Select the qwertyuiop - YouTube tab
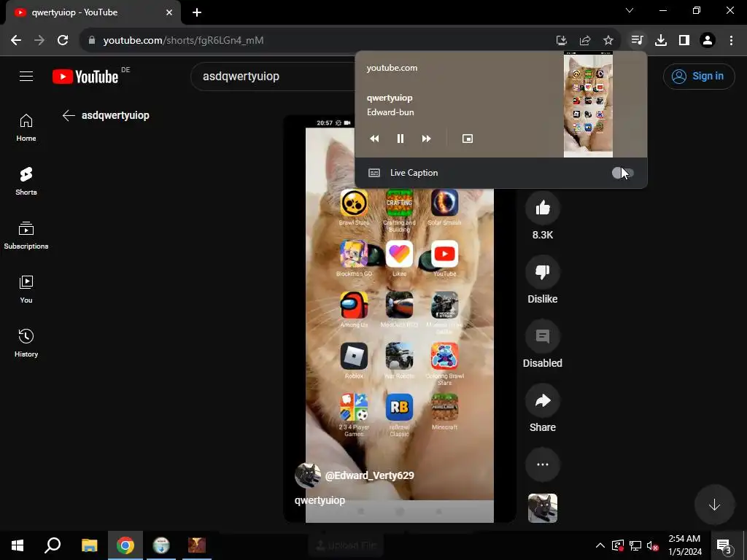The width and height of the screenshot is (747, 560). (93, 12)
